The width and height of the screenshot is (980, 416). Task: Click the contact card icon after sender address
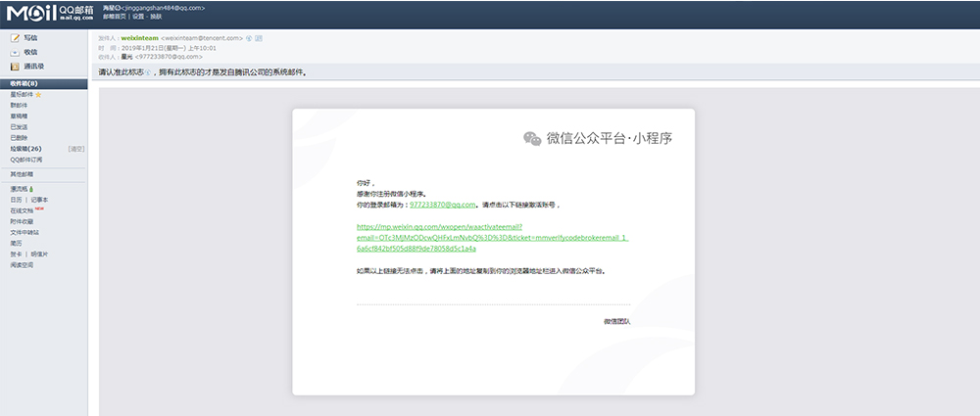pos(259,37)
